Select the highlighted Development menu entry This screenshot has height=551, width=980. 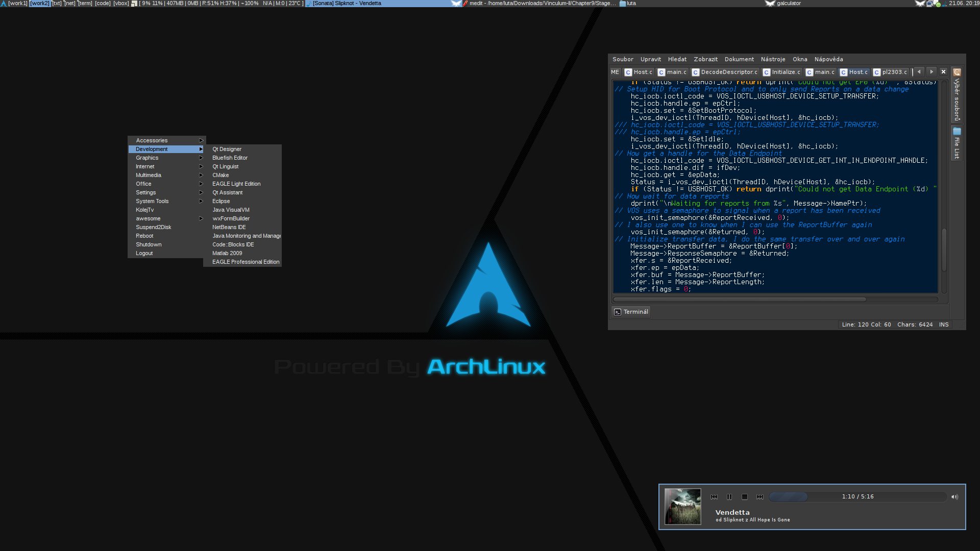click(x=166, y=149)
